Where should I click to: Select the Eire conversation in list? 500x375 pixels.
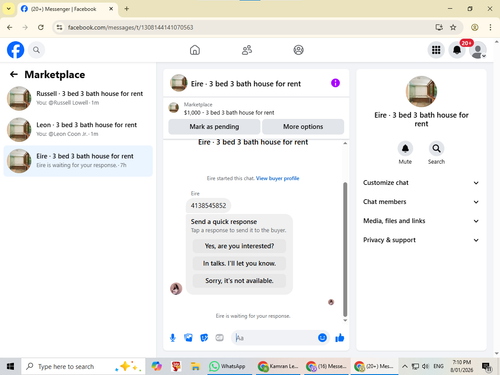78,161
